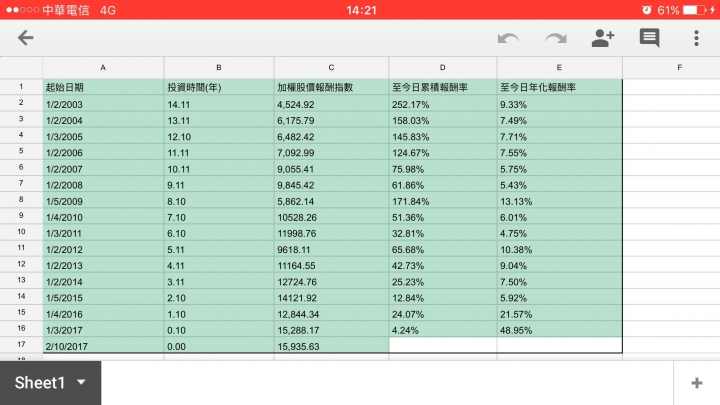Select column A header
This screenshot has width=720, height=405.
103,68
